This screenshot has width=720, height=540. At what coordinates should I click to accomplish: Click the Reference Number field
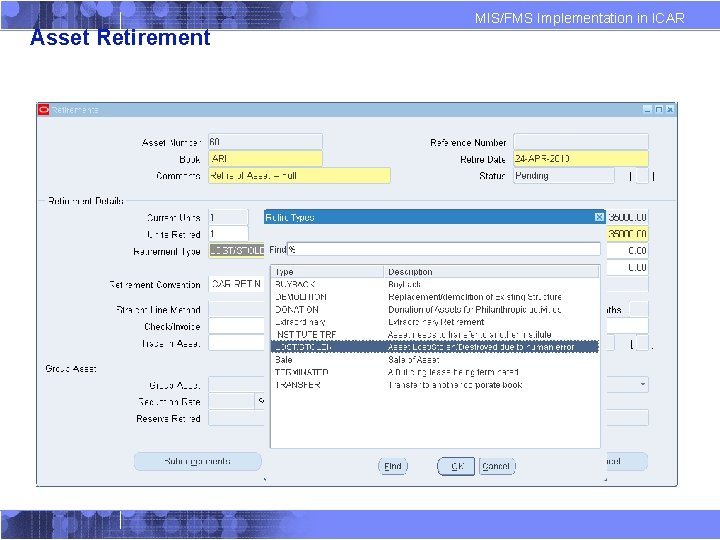pyautogui.click(x=581, y=142)
